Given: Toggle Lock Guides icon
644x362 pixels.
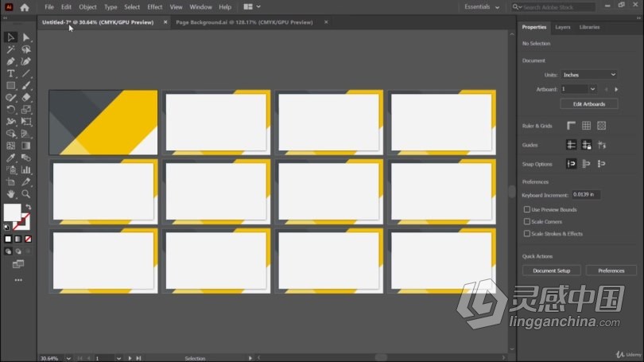Looking at the screenshot, I should point(586,145).
